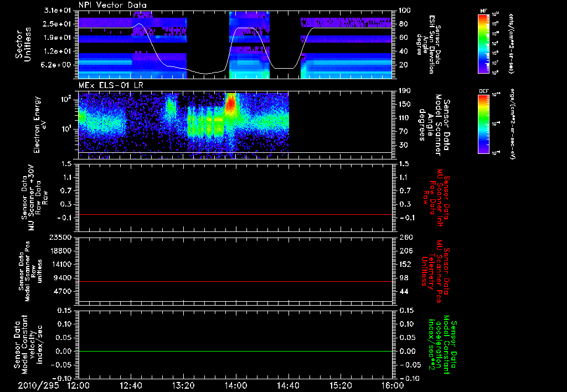This screenshot has width=567, height=392.
Task: Click the 'Model Scanner Angle degrees' label
Action: (434, 125)
